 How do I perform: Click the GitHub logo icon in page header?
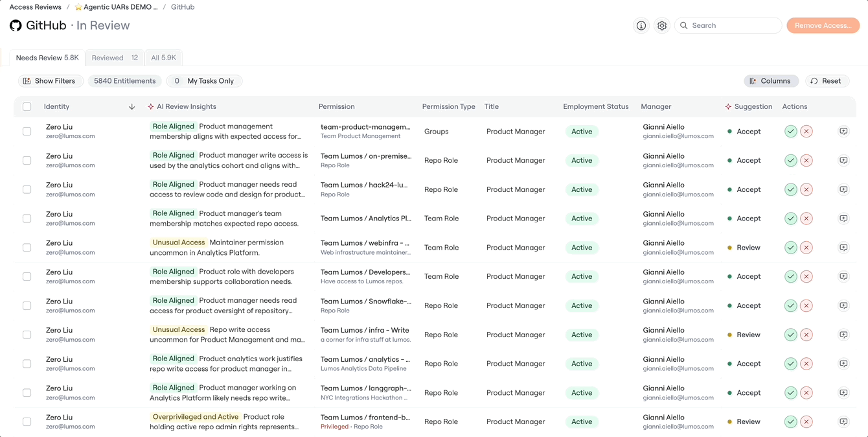[x=16, y=25]
